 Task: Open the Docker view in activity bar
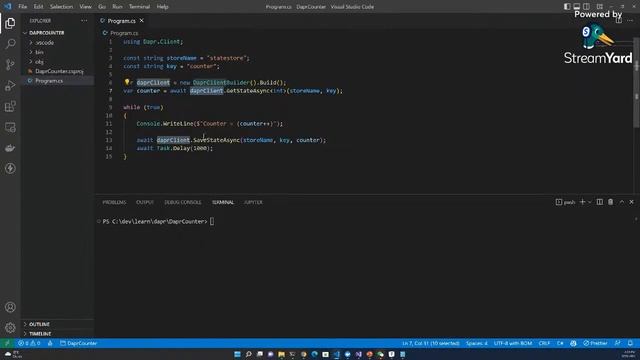(x=10, y=148)
